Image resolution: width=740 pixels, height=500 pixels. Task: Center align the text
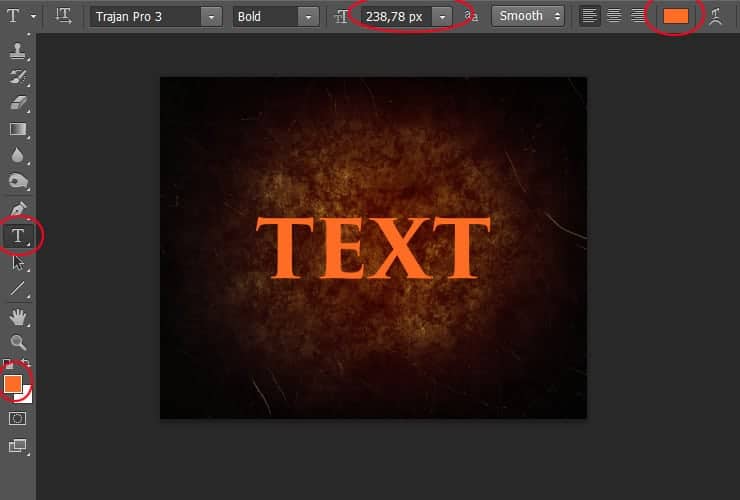pyautogui.click(x=614, y=16)
